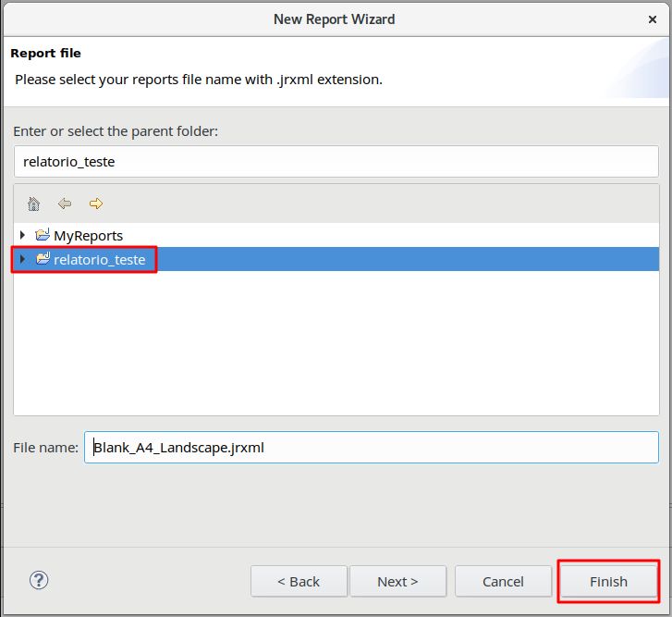Return to previous step with < Back
The height and width of the screenshot is (617, 672).
click(299, 582)
